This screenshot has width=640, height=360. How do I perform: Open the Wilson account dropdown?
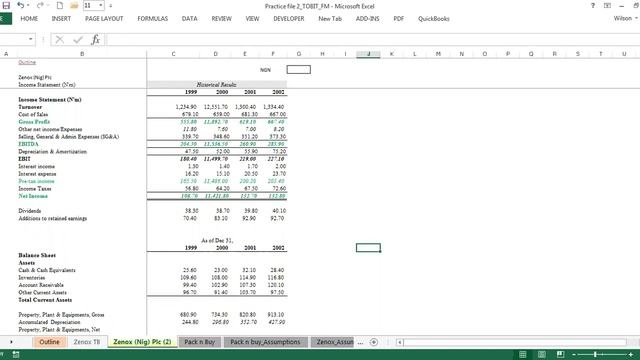click(625, 18)
